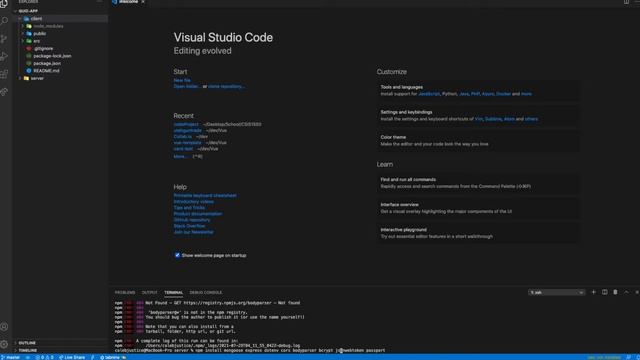Viewport: 640px width, 360px height.
Task: Select the Welcome editor tab
Action: pos(128,2)
